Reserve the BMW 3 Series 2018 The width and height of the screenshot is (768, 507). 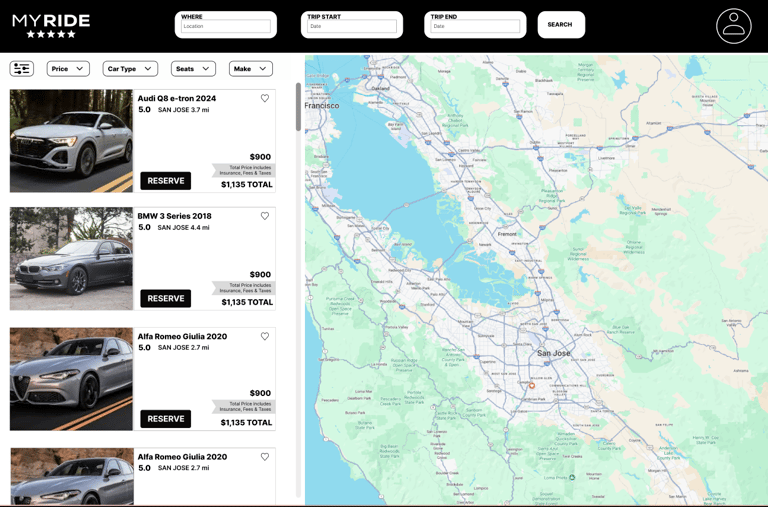(166, 298)
